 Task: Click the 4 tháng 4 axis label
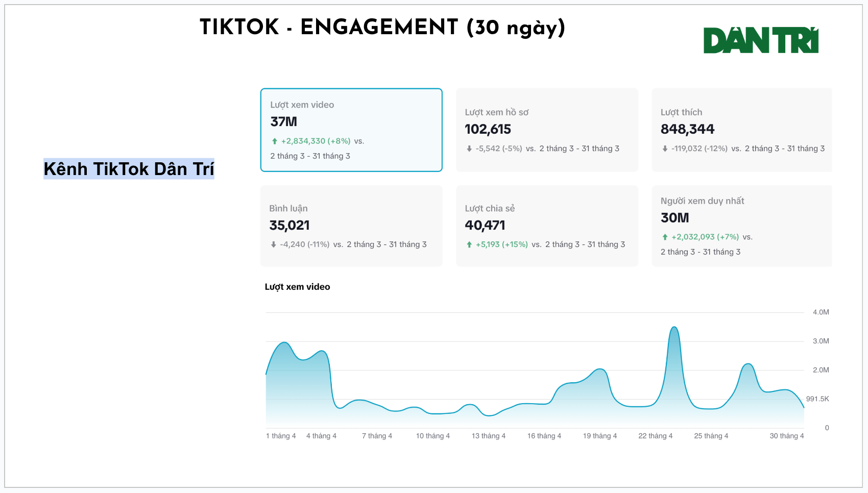coord(321,436)
